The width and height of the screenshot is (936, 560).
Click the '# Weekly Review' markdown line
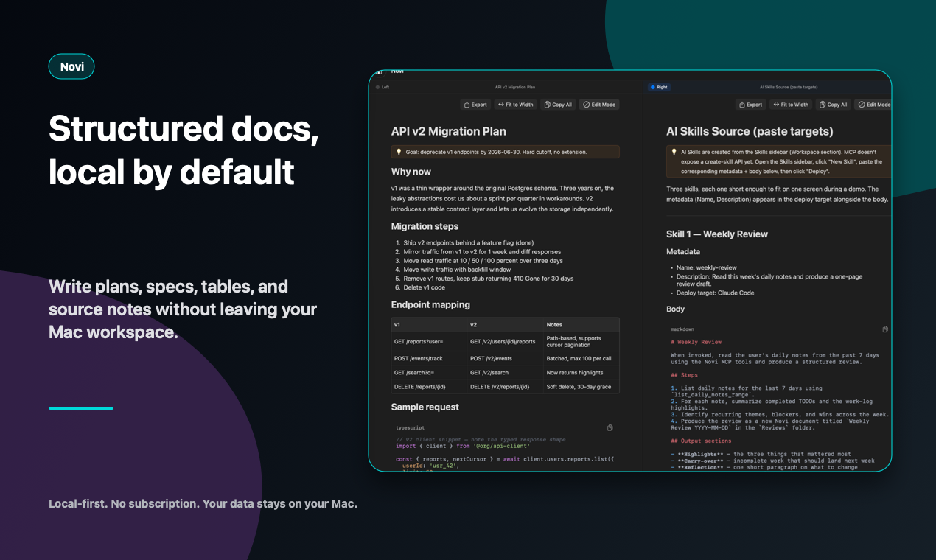click(696, 342)
